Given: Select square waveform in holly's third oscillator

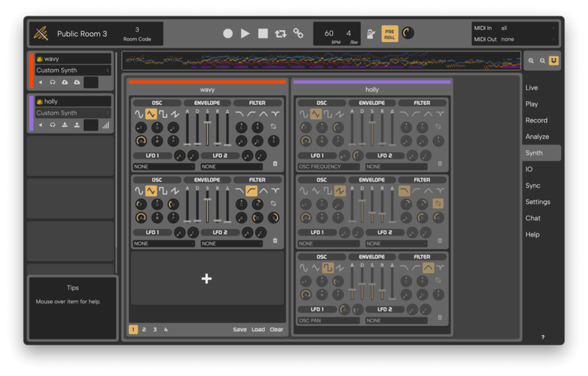Looking at the screenshot, I should tap(327, 268).
